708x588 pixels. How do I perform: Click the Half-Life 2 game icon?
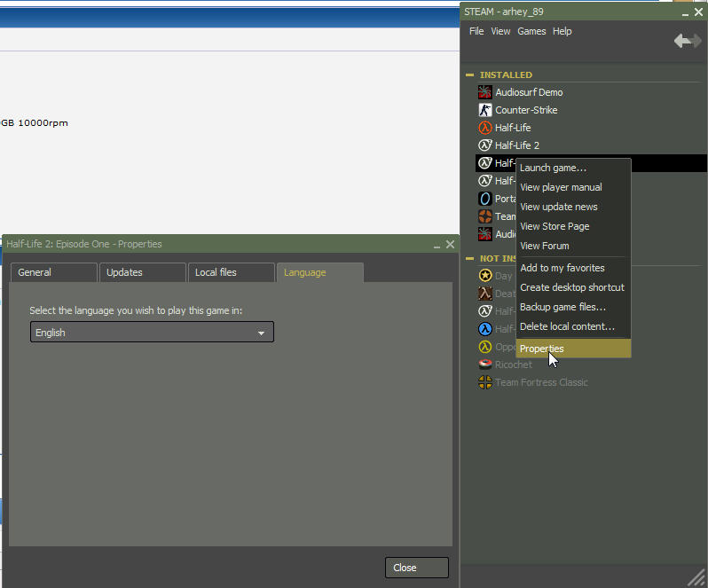coord(485,145)
